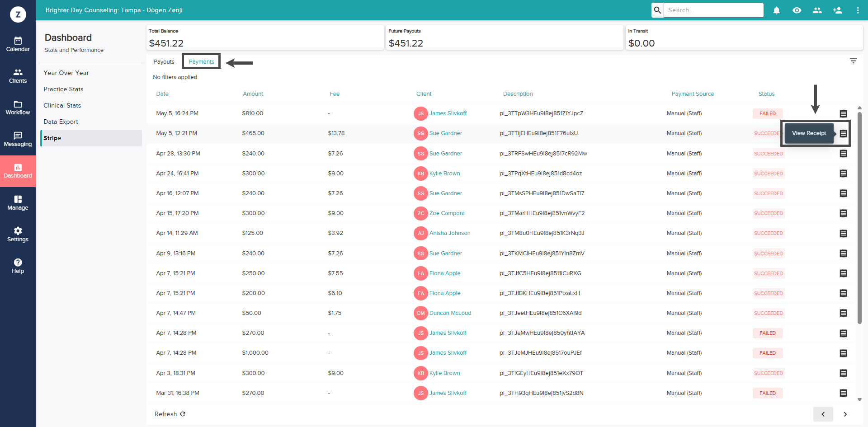Select Dashboard in the sidebar
868x427 pixels.
tap(18, 171)
